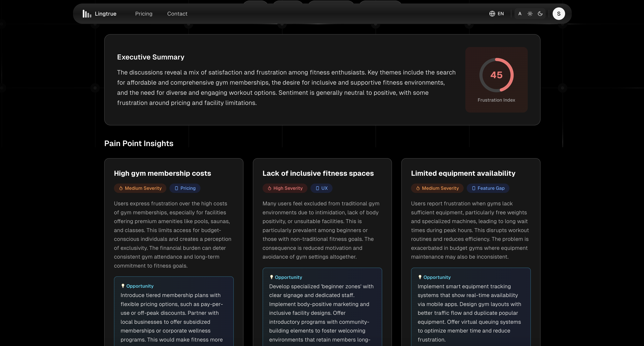644x346 pixels.
Task: Click the flame icon on the High Severity badge
Action: tap(269, 188)
